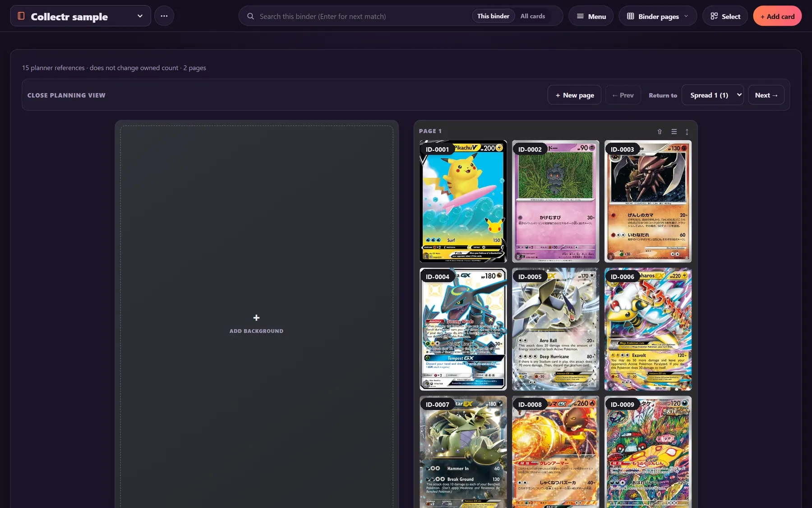Select the ID-0005 Lugia EX card
The width and height of the screenshot is (812, 508).
point(555,329)
